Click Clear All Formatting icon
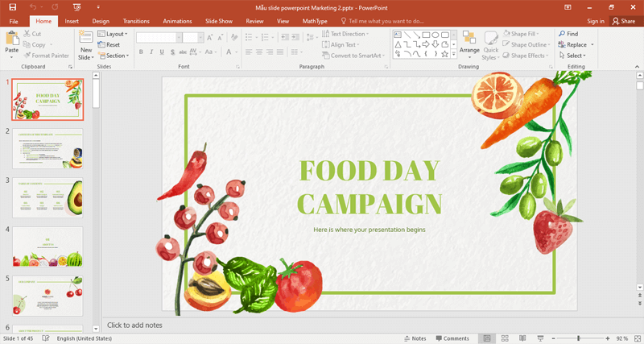This screenshot has height=344, width=644. click(234, 37)
